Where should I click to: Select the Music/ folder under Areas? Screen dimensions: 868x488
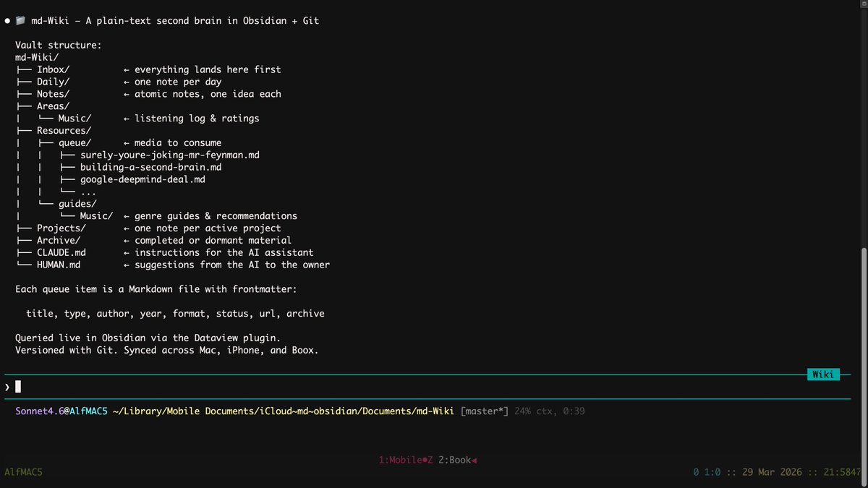pos(75,119)
